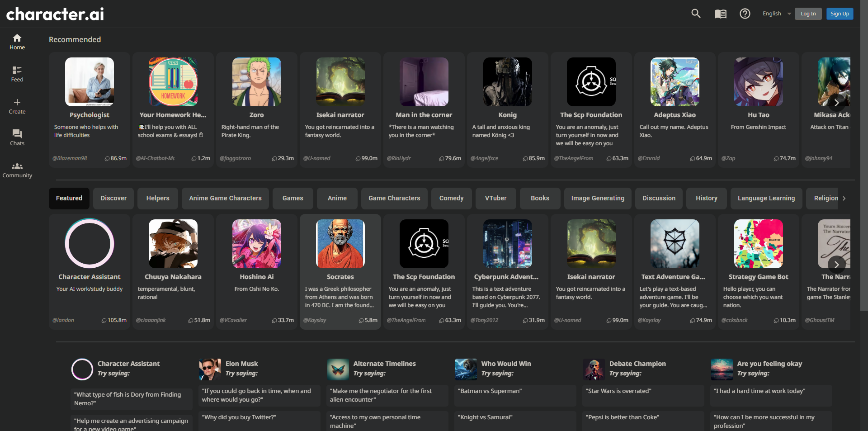The height and width of the screenshot is (431, 868).
Task: Switch to the Helpers tab
Action: pos(158,199)
